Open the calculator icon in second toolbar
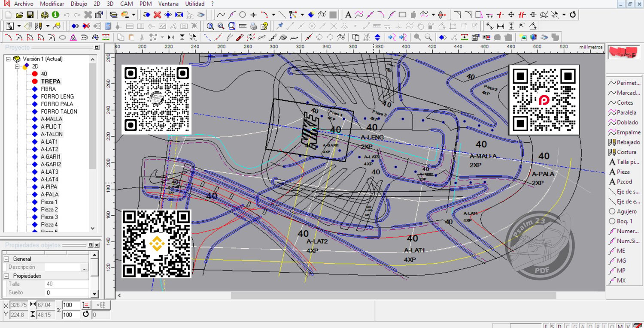 pos(108,26)
